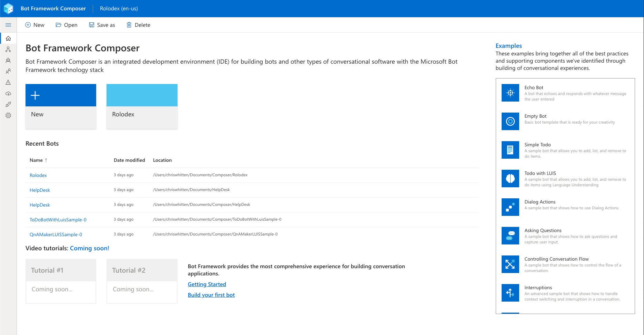Open the Tutorial #2 card

coord(142,281)
